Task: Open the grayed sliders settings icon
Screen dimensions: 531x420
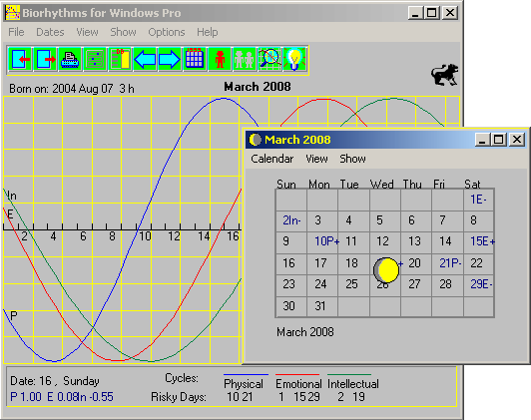Action: (95, 59)
